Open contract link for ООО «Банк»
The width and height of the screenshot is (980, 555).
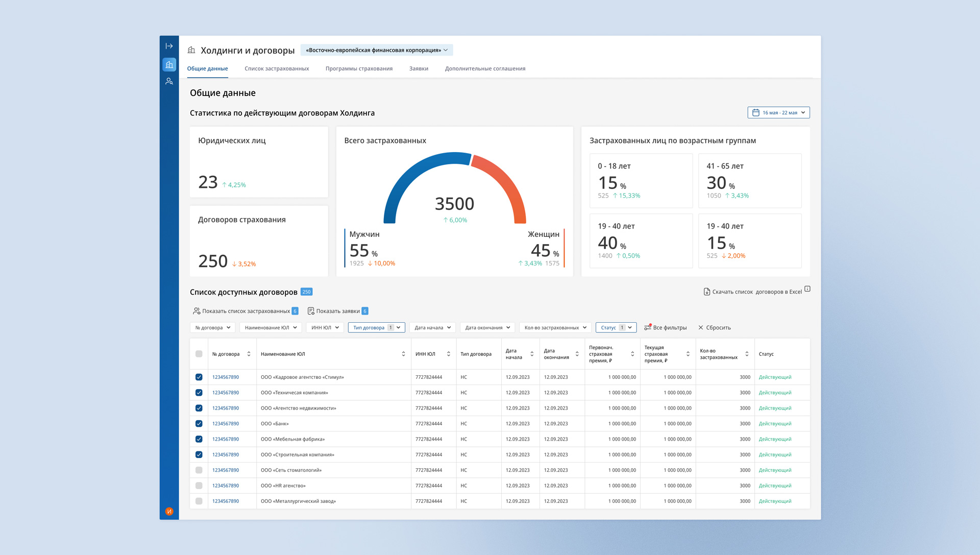tap(226, 424)
